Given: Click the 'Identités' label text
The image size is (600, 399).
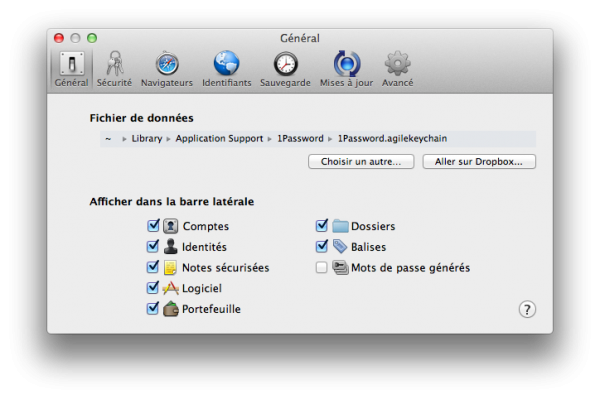Looking at the screenshot, I should pos(204,247).
